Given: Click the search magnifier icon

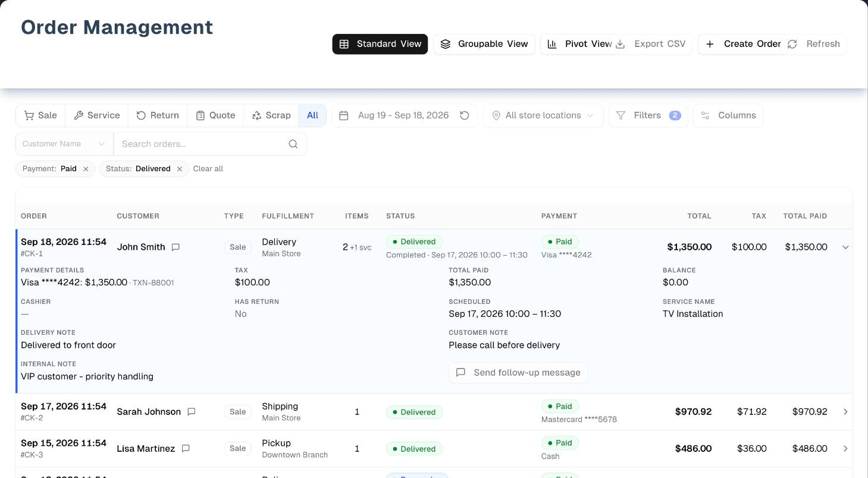Looking at the screenshot, I should tap(293, 144).
